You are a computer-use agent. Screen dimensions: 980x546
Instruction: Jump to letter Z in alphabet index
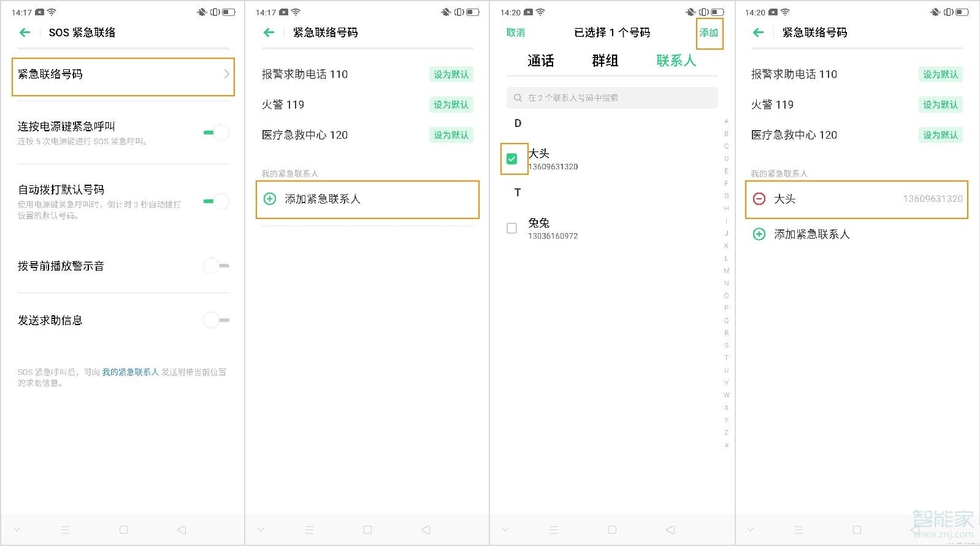click(727, 433)
